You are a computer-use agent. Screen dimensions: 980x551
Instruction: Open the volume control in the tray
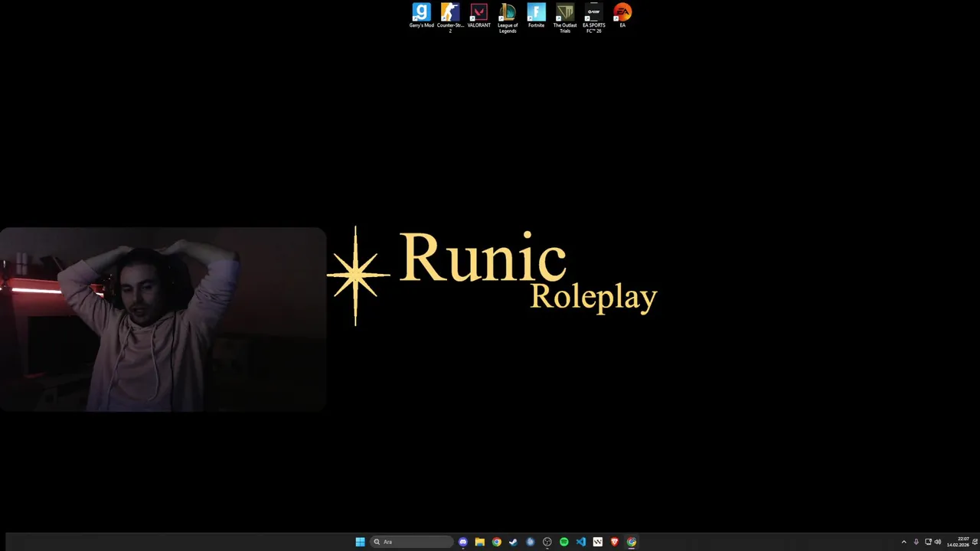(938, 542)
